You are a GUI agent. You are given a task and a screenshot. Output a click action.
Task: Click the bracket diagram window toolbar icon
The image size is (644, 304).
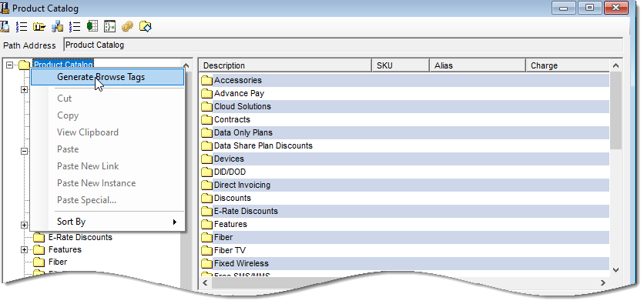coord(110,27)
